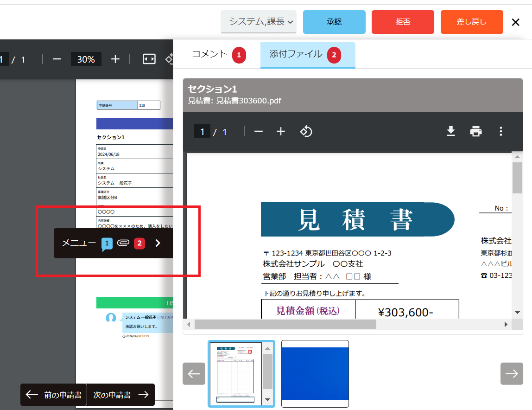Select the blue second attachment thumbnail

[315, 374]
